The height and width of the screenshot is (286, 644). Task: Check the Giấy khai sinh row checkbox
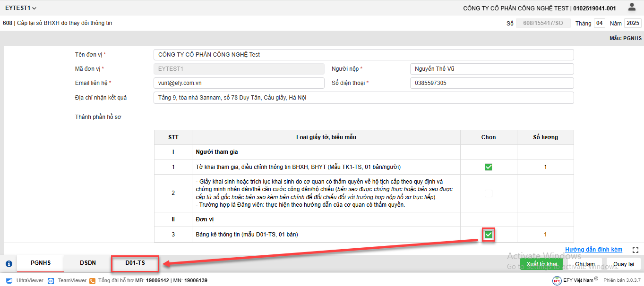tap(489, 193)
